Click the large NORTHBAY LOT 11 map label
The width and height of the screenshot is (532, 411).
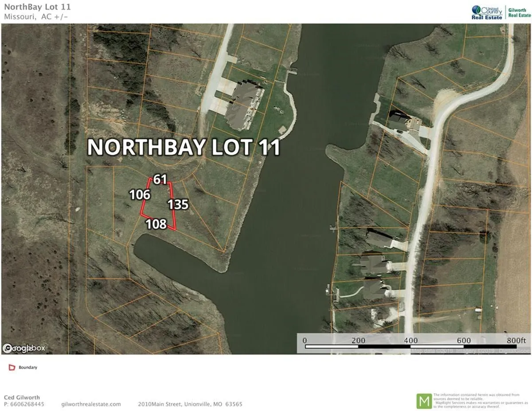pyautogui.click(x=184, y=147)
